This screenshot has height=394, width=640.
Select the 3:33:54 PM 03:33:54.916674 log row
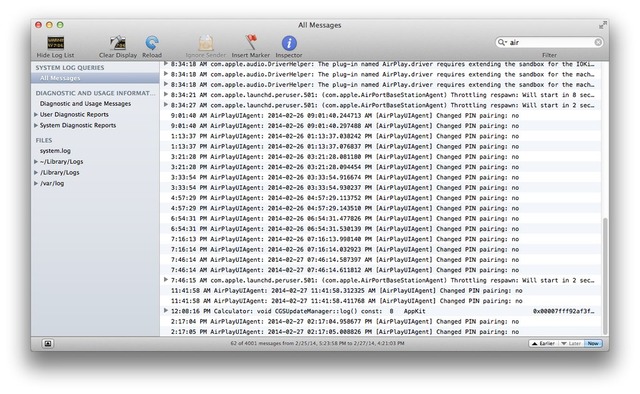pyautogui.click(x=381, y=177)
